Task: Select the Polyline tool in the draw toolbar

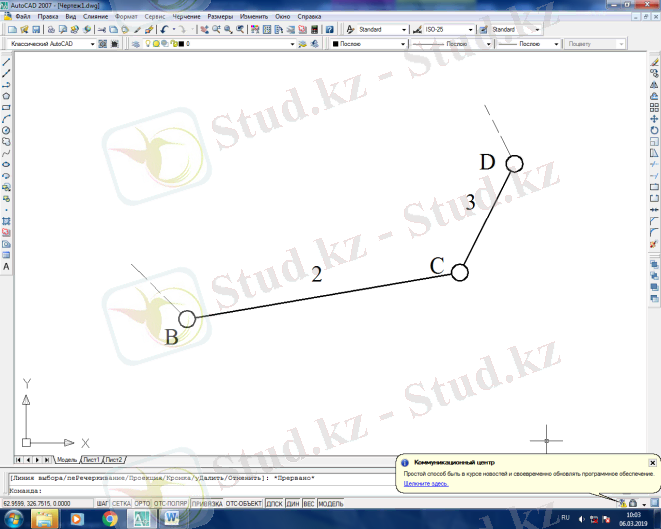Action: (x=6, y=85)
